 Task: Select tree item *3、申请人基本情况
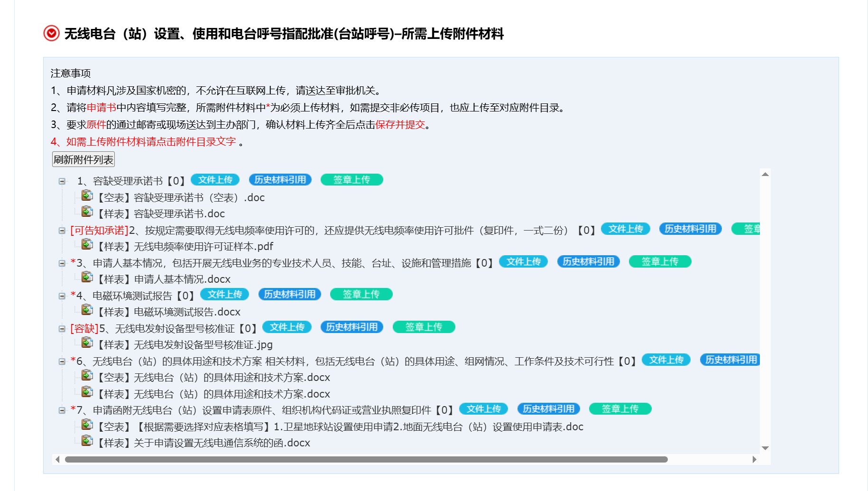(282, 263)
